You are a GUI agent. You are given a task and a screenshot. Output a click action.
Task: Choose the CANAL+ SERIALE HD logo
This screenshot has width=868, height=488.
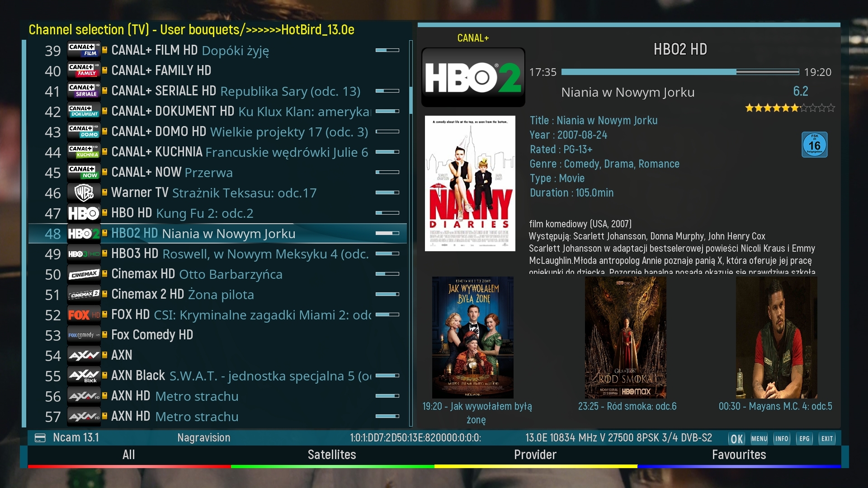point(84,91)
